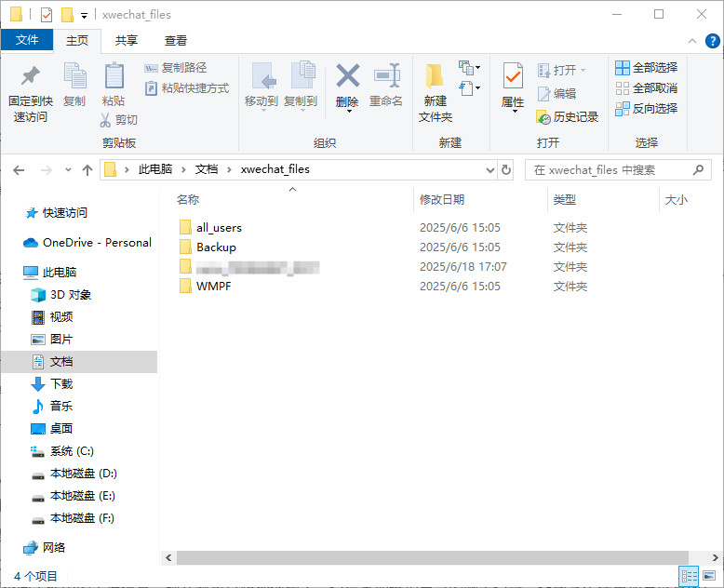Open 3D 对象 in the sidebar
The image size is (724, 588).
pos(60,294)
